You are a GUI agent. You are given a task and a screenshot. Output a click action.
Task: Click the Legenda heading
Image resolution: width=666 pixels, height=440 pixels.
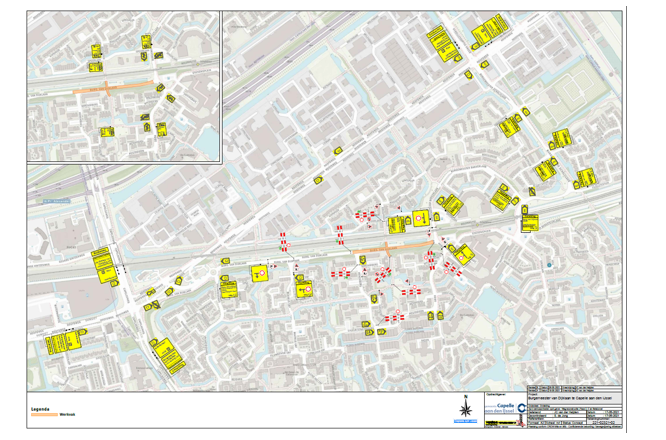(x=39, y=408)
